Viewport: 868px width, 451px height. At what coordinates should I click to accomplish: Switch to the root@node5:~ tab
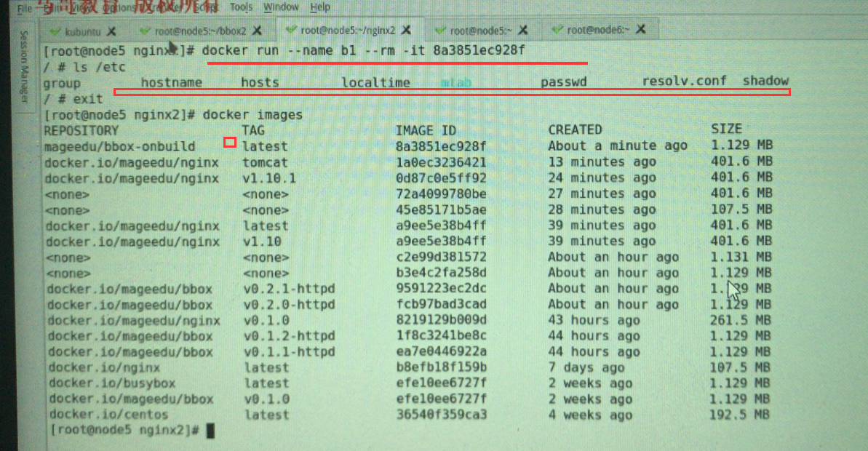point(480,30)
